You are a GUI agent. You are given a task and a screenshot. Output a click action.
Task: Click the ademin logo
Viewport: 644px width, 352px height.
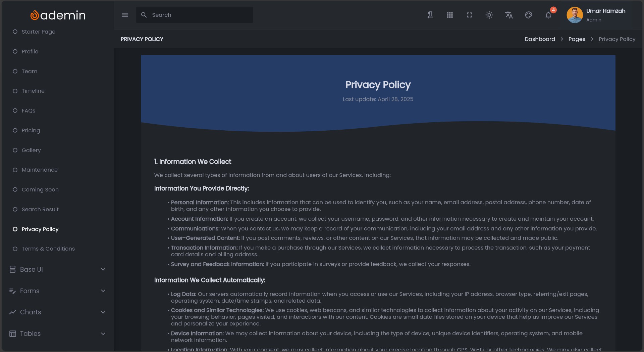[58, 15]
